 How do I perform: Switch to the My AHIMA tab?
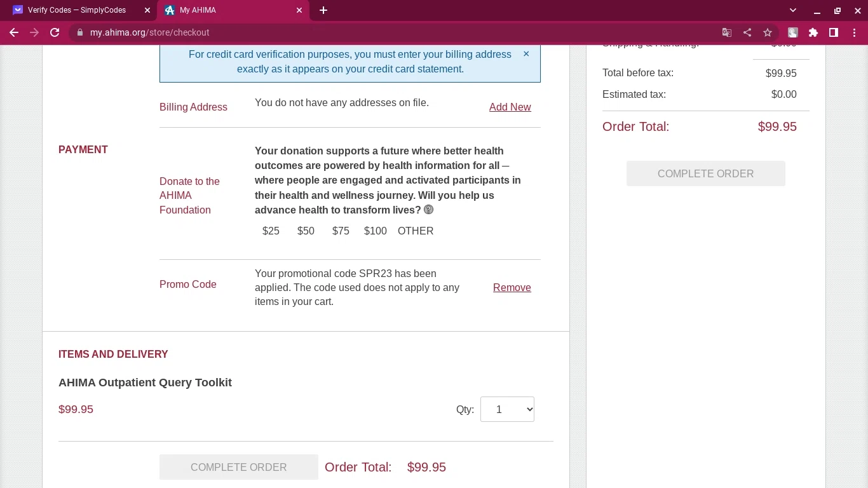tap(233, 10)
